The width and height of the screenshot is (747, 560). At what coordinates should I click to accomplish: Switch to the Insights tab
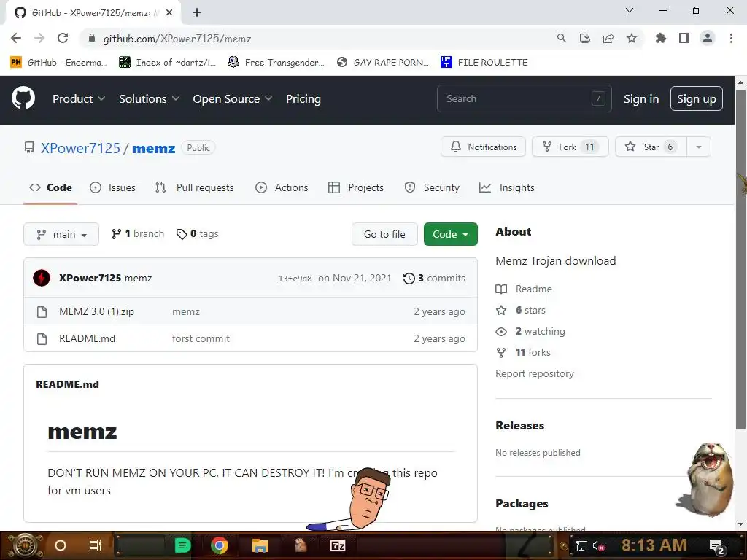click(x=506, y=187)
